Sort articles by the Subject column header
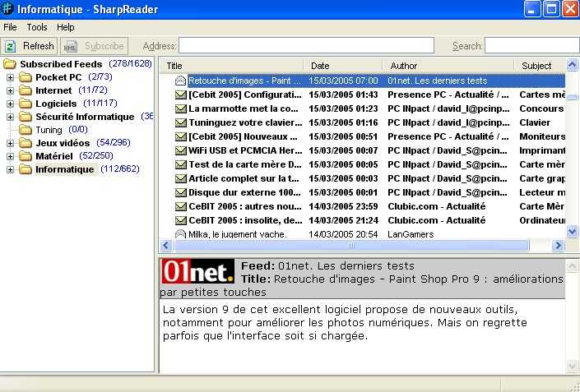 tap(540, 66)
